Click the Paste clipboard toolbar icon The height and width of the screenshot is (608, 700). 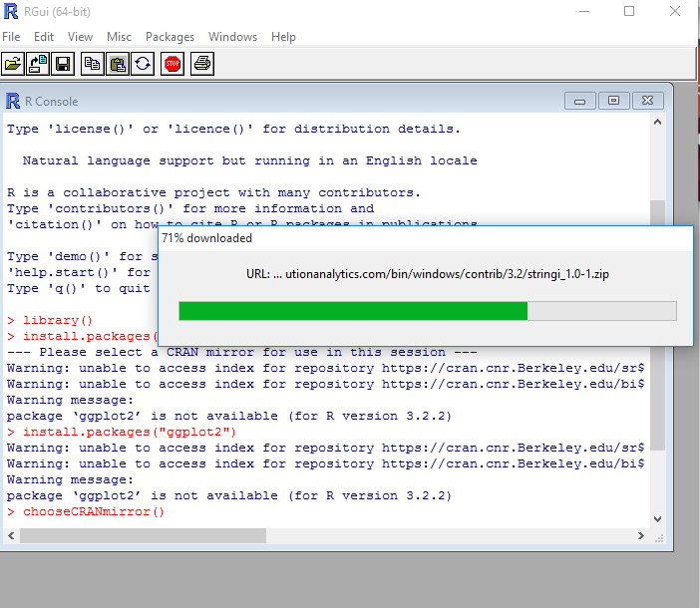(118, 64)
